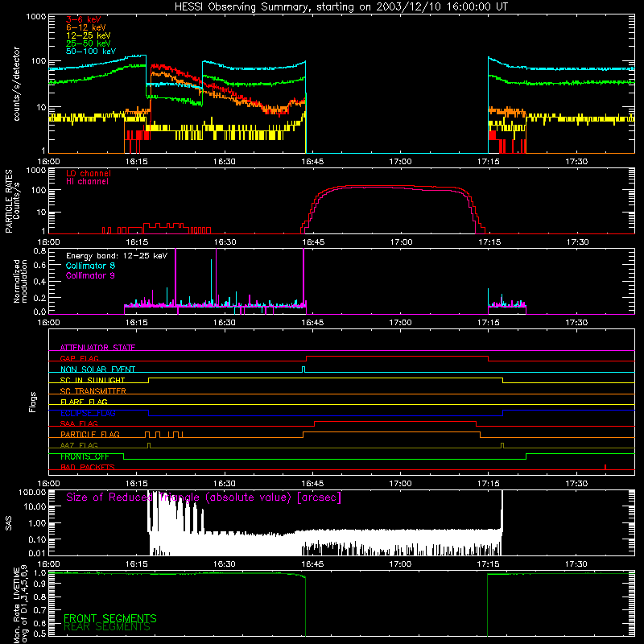This screenshot has width=644, height=644.
Task: Click the GAP_FLAG label
Action: (x=79, y=358)
